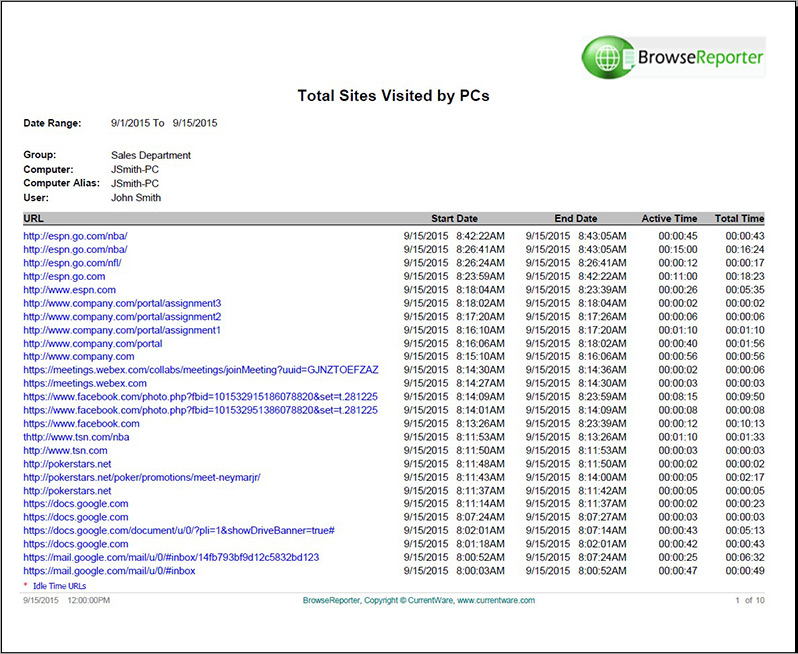This screenshot has width=798, height=654.
Task: Open the facebook photo.php link started at 8:14:09AM
Action: pyautogui.click(x=201, y=396)
